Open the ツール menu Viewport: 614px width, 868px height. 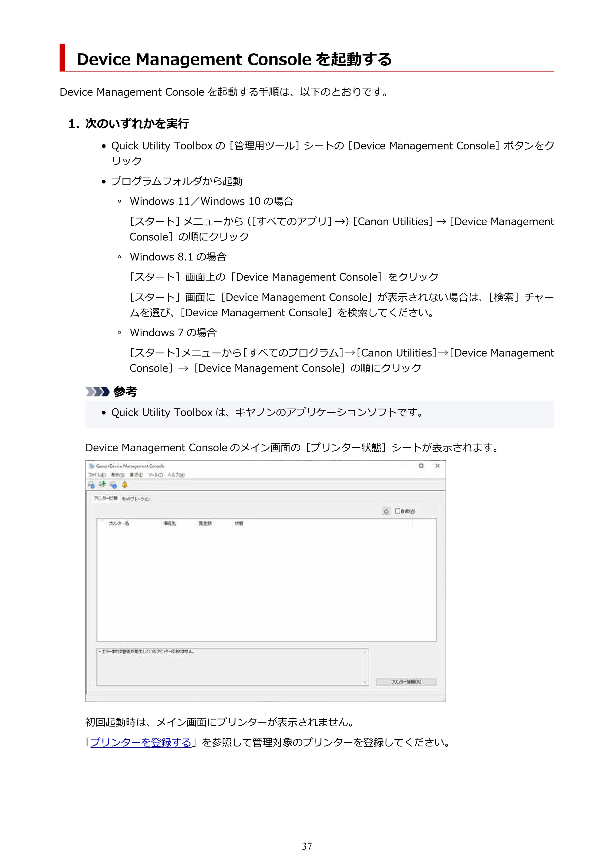click(155, 475)
